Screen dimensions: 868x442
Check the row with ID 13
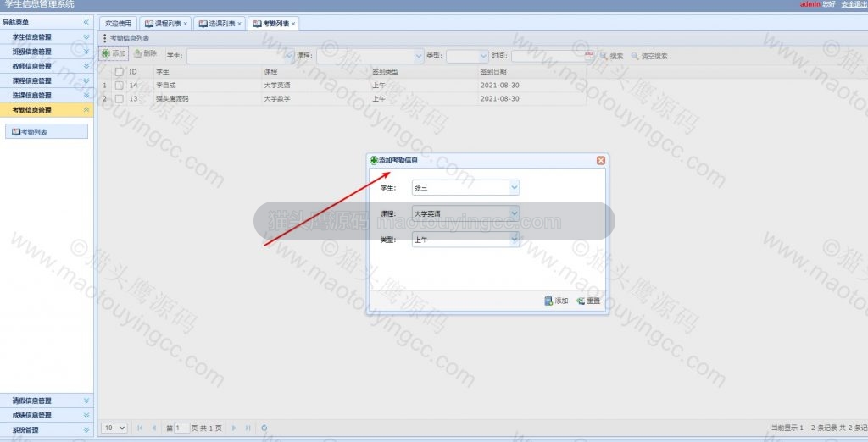(x=119, y=98)
